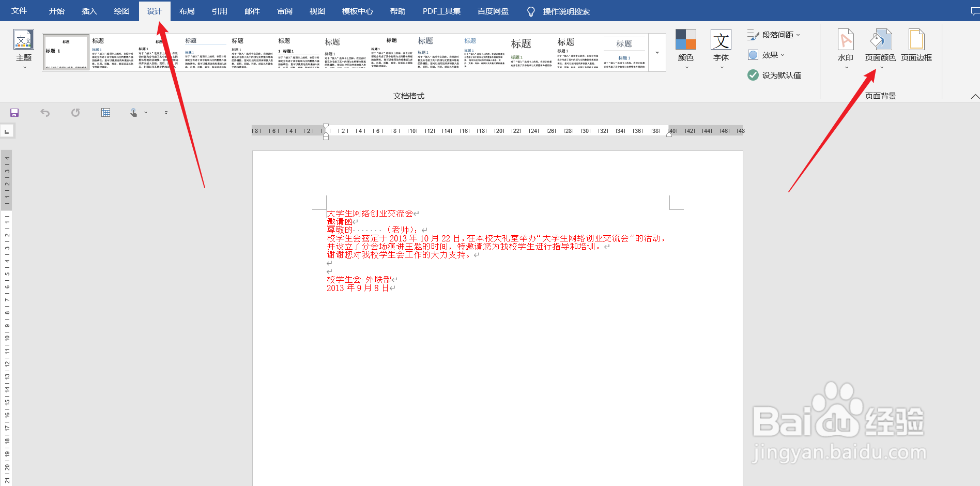980x486 pixels.
Task: Open the Customize Quick Access Toolbar dropdown
Action: tap(166, 112)
